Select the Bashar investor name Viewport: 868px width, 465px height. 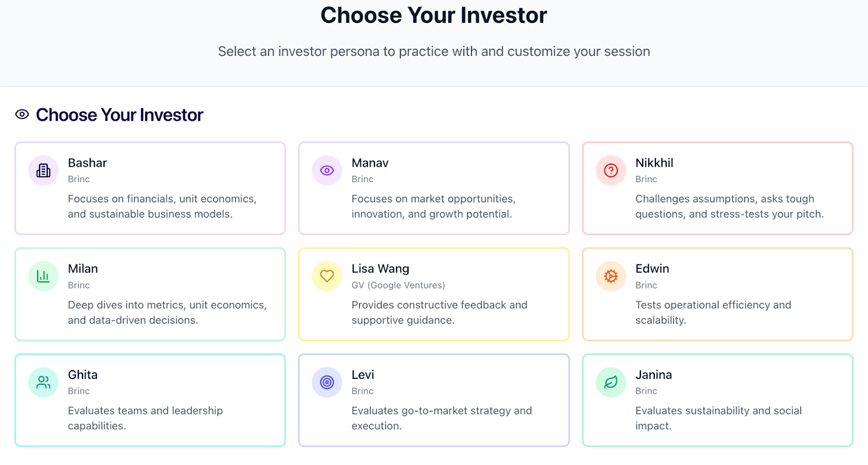click(x=87, y=163)
